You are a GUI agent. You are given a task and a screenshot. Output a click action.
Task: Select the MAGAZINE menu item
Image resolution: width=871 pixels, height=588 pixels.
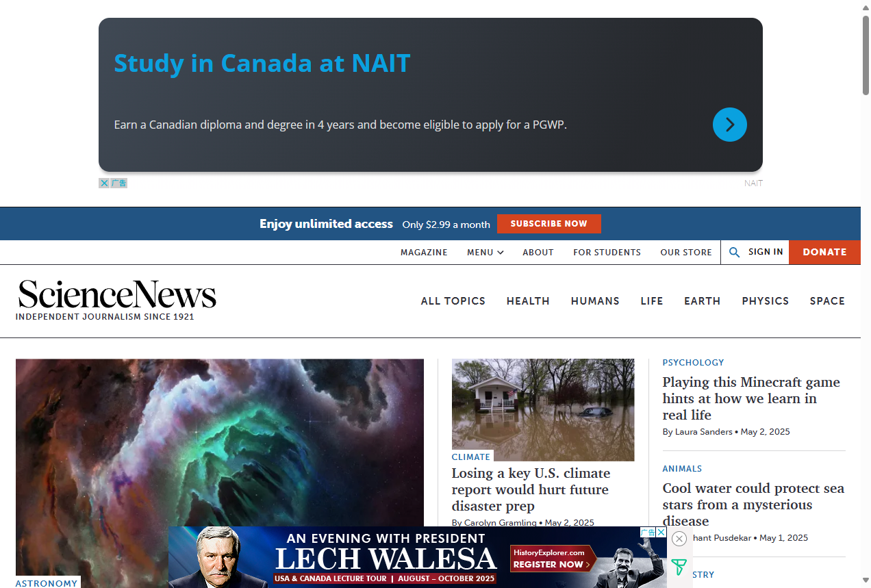(x=424, y=252)
